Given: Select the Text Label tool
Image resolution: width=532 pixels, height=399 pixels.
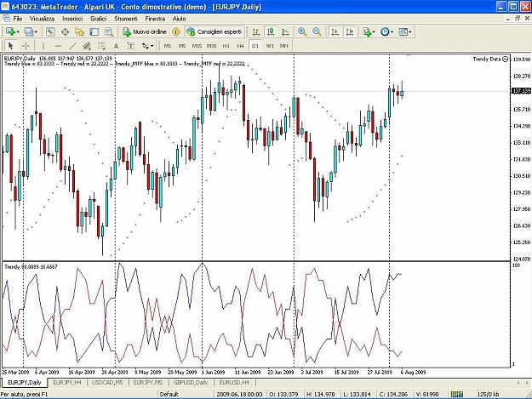Looking at the screenshot, I should coord(130,46).
